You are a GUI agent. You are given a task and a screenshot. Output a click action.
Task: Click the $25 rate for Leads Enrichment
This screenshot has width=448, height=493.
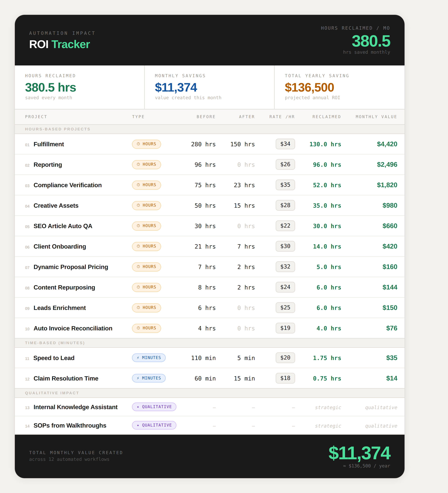pos(285,308)
